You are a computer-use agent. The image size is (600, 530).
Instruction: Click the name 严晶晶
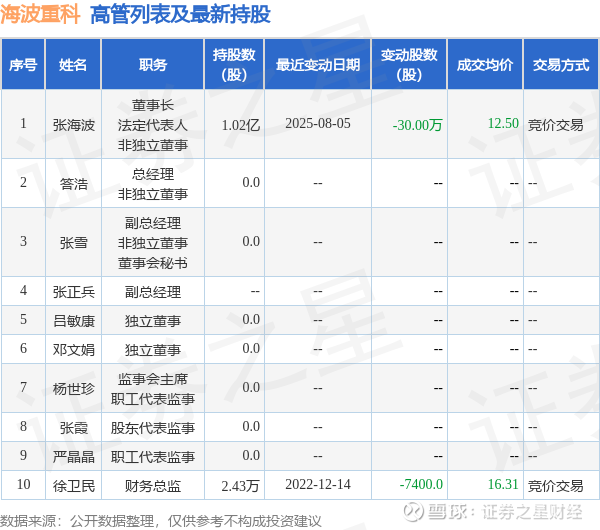(73, 456)
